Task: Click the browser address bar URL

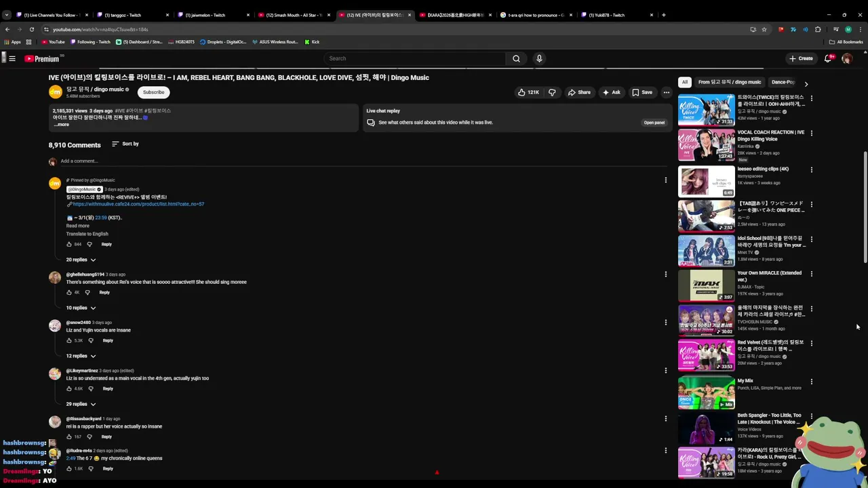Action: 100,29
